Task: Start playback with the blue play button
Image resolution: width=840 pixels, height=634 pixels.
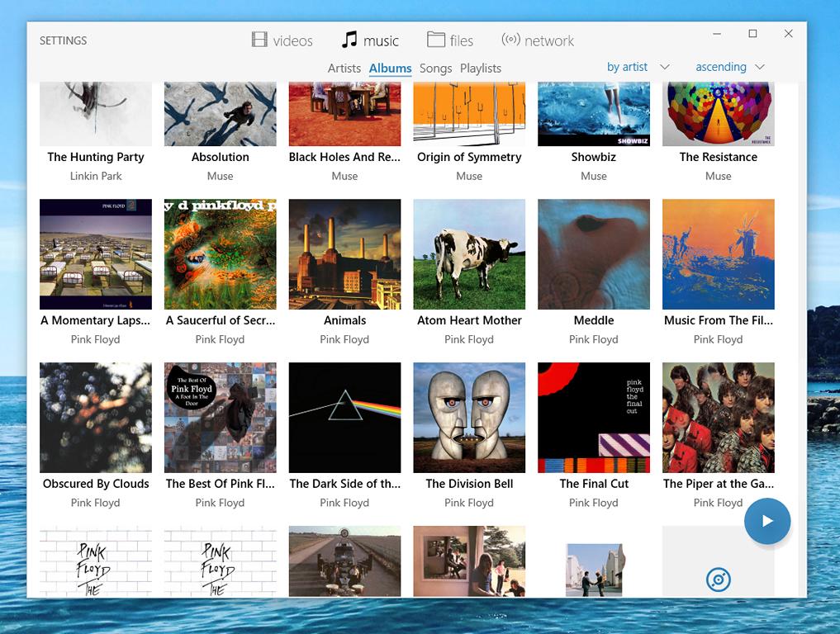Action: click(767, 521)
